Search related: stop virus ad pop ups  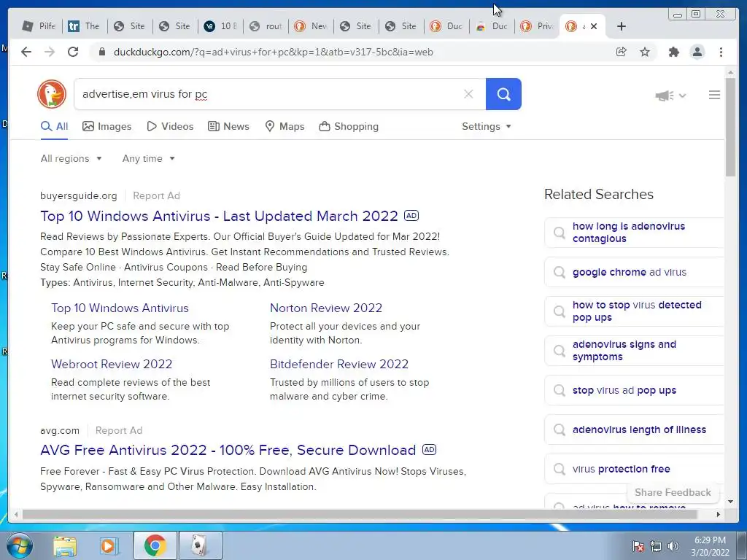point(634,390)
